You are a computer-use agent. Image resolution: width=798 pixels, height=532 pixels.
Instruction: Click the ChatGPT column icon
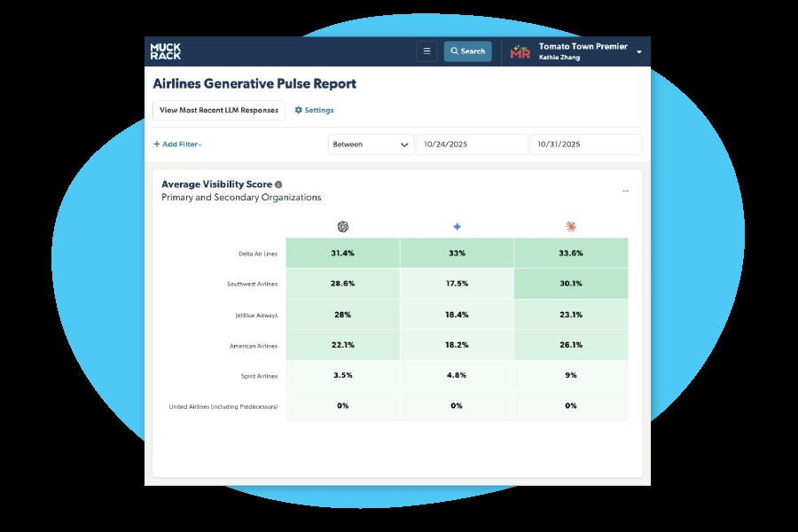(343, 227)
